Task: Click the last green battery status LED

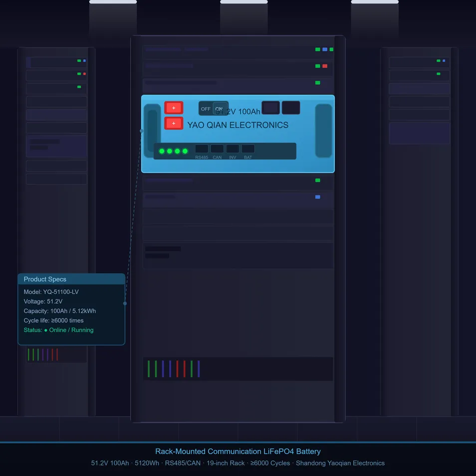Action: coord(185,151)
